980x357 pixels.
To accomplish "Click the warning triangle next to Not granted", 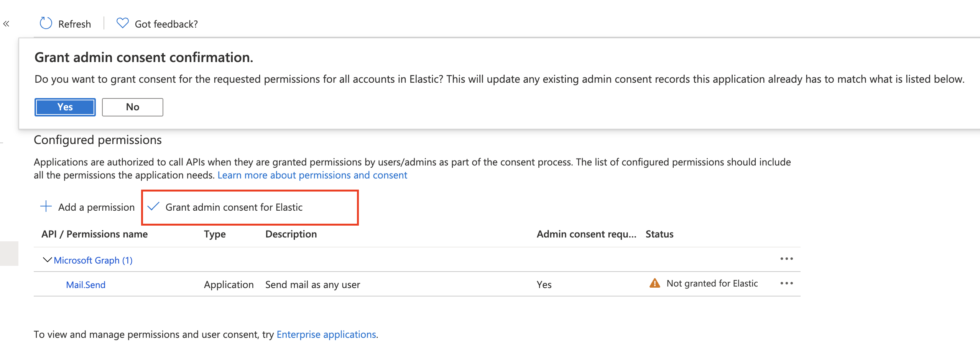I will 654,283.
